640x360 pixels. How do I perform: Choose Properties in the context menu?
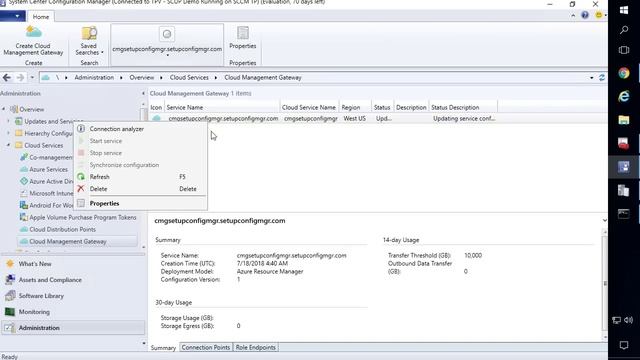104,203
